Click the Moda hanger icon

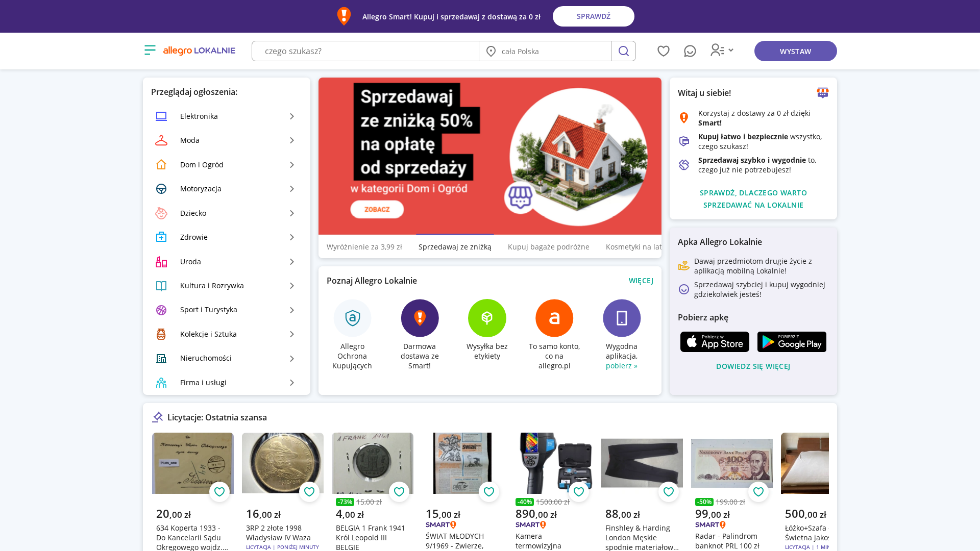pos(161,140)
